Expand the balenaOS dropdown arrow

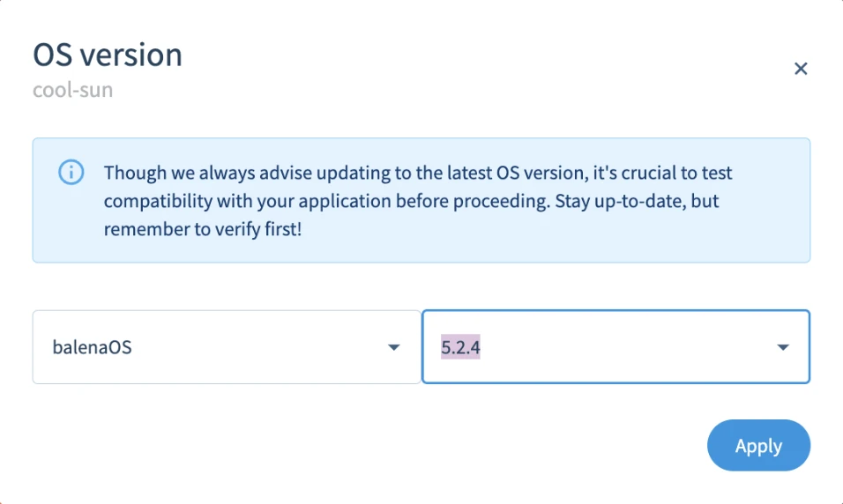pos(394,347)
